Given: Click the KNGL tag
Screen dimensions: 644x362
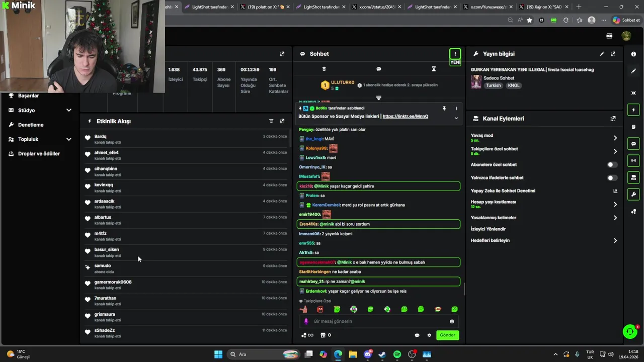Looking at the screenshot, I should coord(513,85).
